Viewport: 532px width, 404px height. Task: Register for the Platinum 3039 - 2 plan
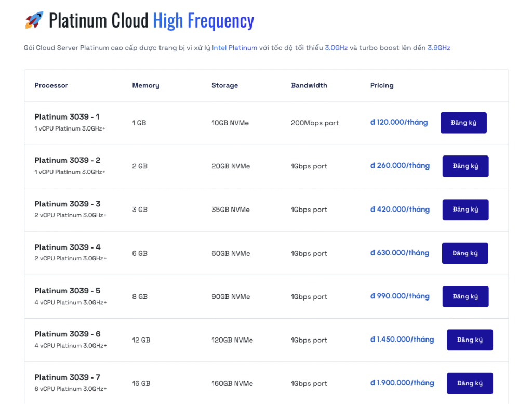pos(465,166)
